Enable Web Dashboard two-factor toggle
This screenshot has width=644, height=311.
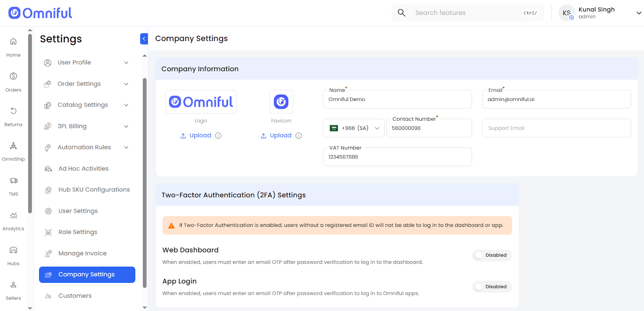[491, 255]
